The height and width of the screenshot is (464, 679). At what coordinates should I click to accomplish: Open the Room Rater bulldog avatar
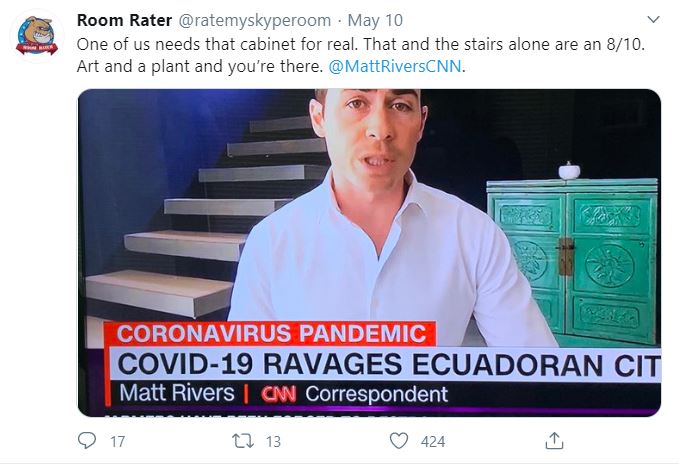pyautogui.click(x=37, y=35)
